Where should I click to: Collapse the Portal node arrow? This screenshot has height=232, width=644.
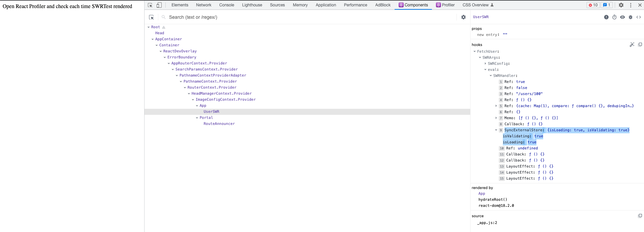click(x=197, y=118)
